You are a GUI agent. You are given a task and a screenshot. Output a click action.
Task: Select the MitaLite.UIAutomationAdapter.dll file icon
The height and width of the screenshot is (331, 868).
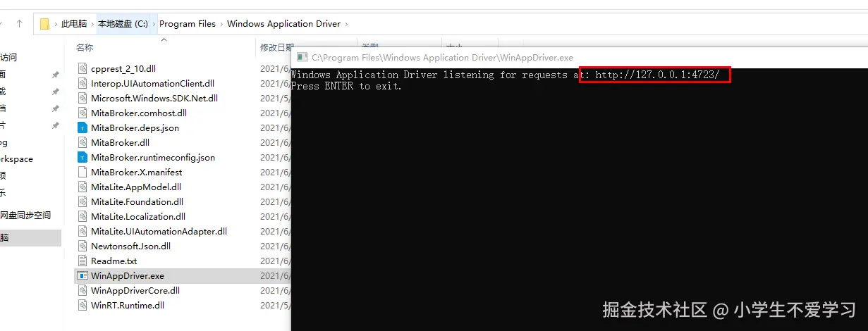(82, 231)
